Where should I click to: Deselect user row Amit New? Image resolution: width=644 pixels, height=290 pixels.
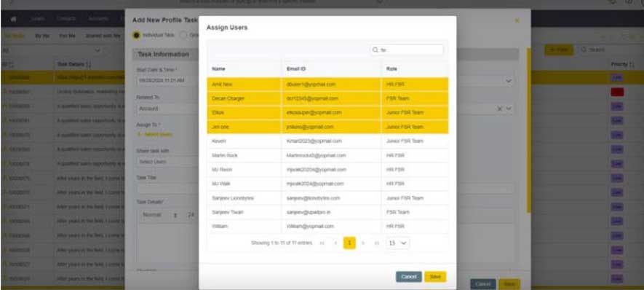pyautogui.click(x=327, y=85)
